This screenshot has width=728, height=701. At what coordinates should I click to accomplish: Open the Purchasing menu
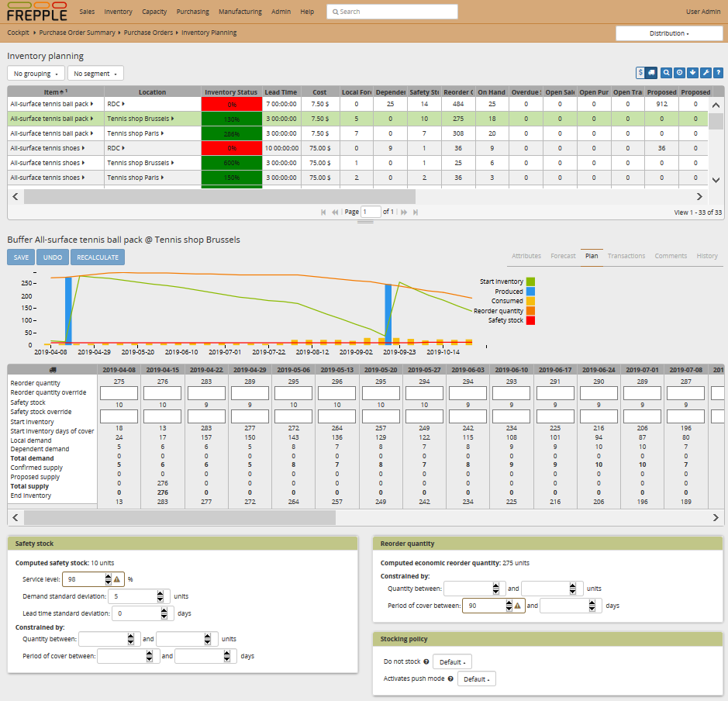pyautogui.click(x=192, y=12)
